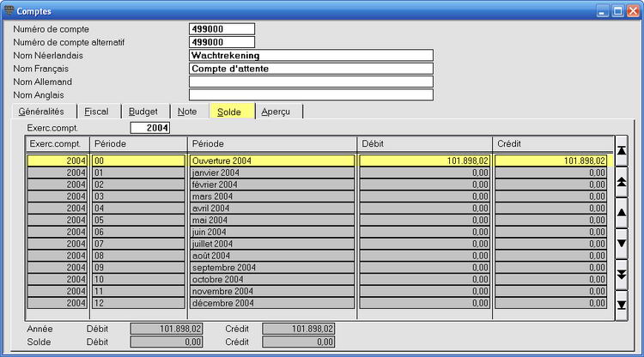This screenshot has height=357, width=644.
Task: Jump to first record navigation button
Action: coord(622,150)
